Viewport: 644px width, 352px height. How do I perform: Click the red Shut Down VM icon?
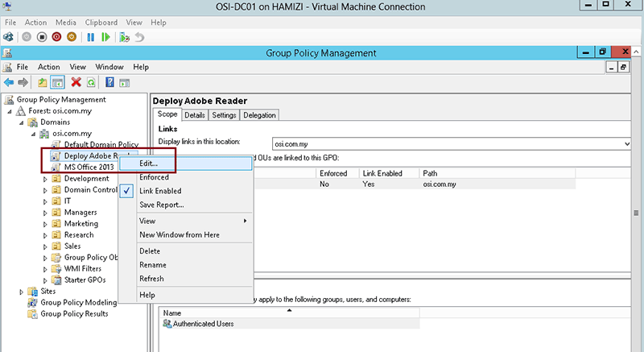point(56,37)
